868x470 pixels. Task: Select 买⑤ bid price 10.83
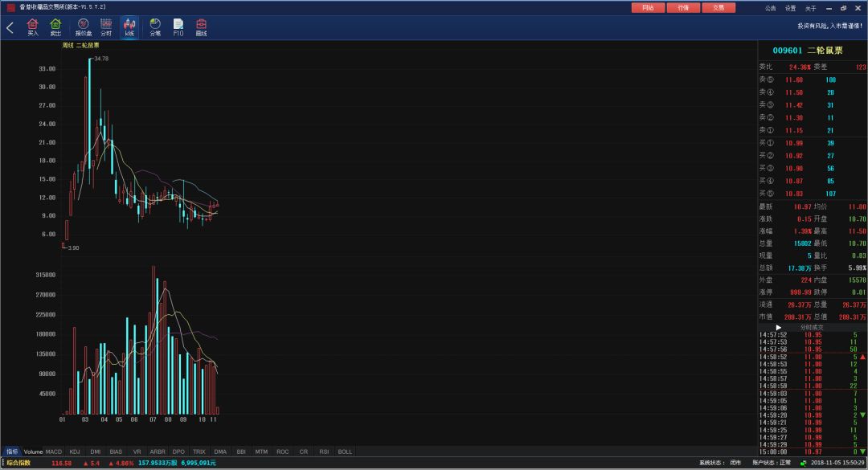pyautogui.click(x=794, y=194)
